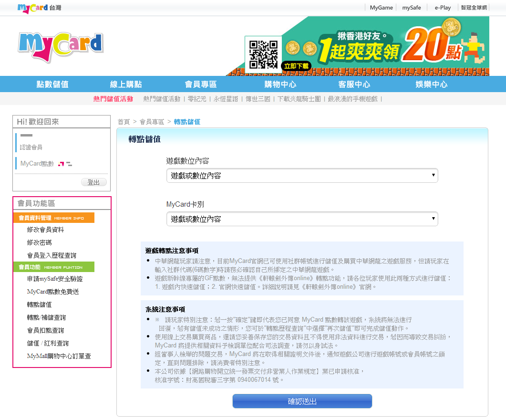Image resolution: width=506 pixels, height=420 pixels.
Task: Open the 遊戲數位內容 dropdown
Action: tap(302, 175)
